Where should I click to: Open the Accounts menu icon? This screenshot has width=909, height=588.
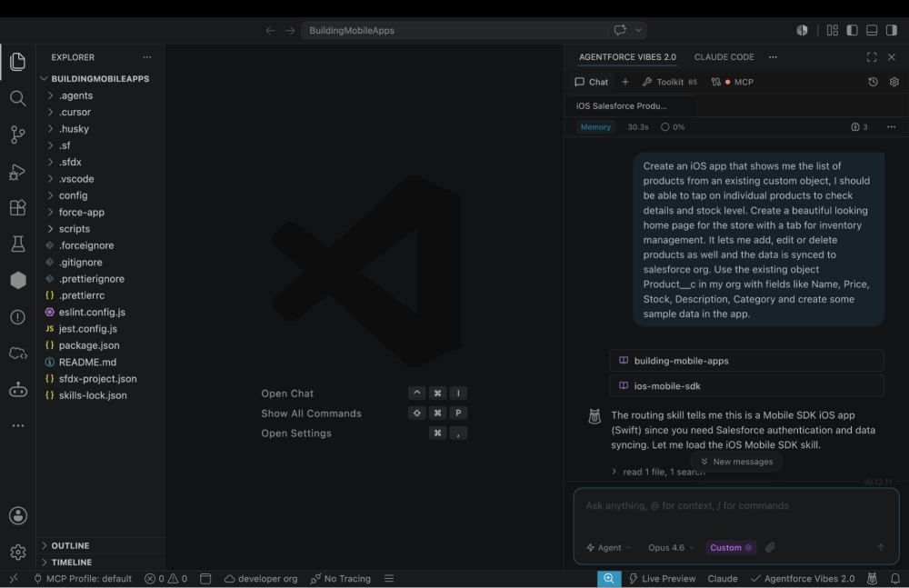click(18, 515)
